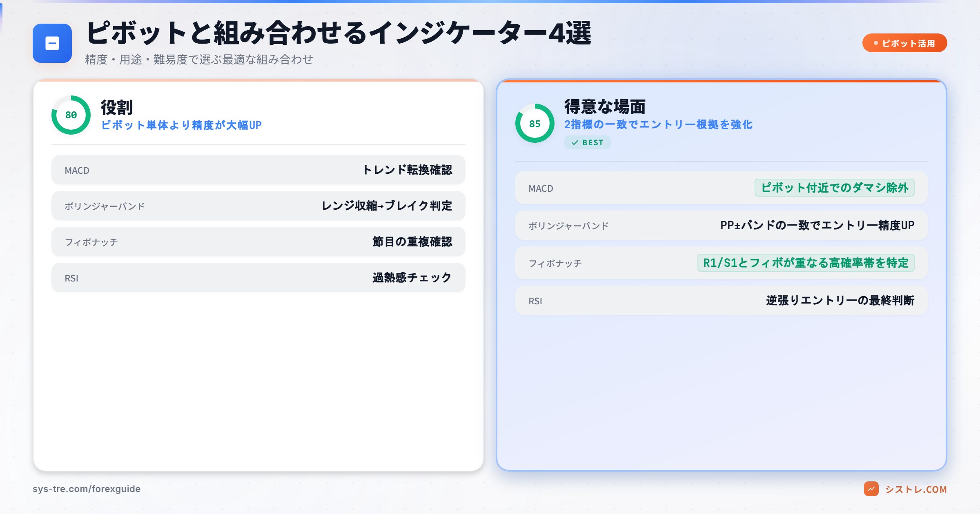Click the シストレ.COM brand text

point(915,489)
